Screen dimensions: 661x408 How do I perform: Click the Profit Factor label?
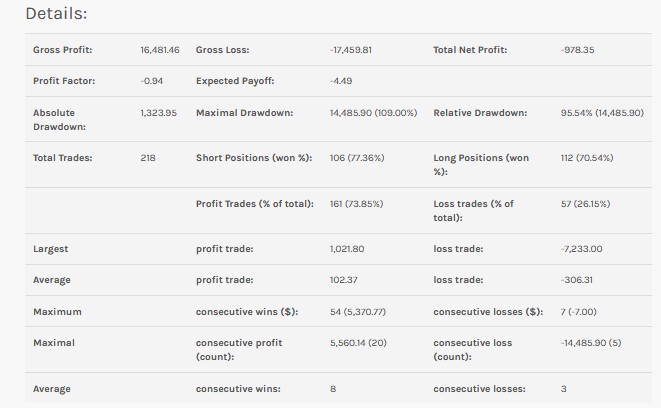[x=64, y=80]
